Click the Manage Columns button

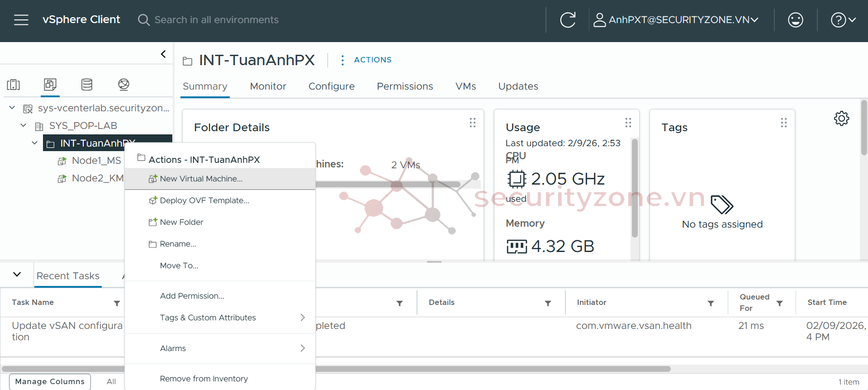(50, 381)
